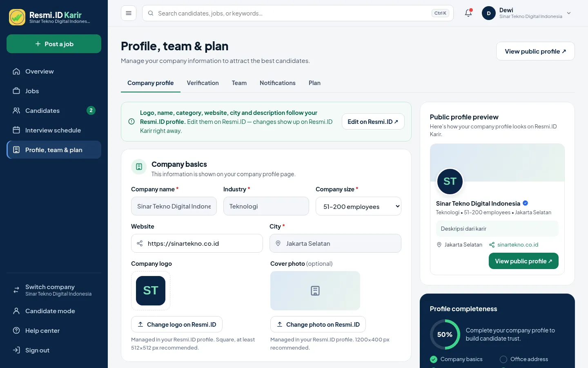
Task: Select the Notifications tab
Action: (x=278, y=83)
